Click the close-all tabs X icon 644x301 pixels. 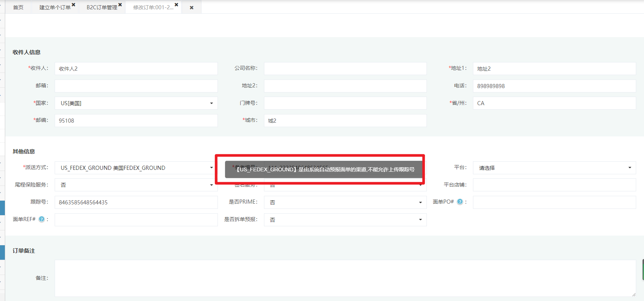tap(191, 7)
